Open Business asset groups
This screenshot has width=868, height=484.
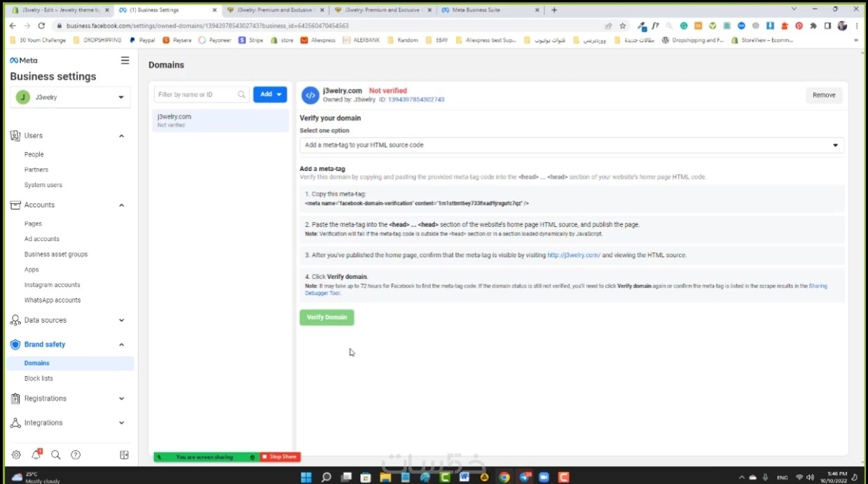(x=56, y=254)
